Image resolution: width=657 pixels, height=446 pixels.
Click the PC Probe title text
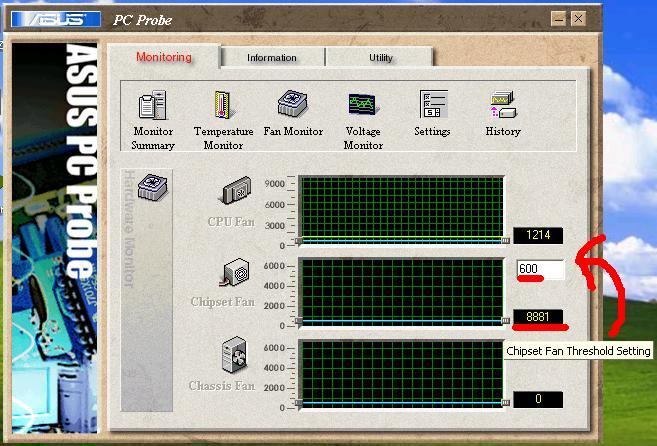pyautogui.click(x=142, y=20)
